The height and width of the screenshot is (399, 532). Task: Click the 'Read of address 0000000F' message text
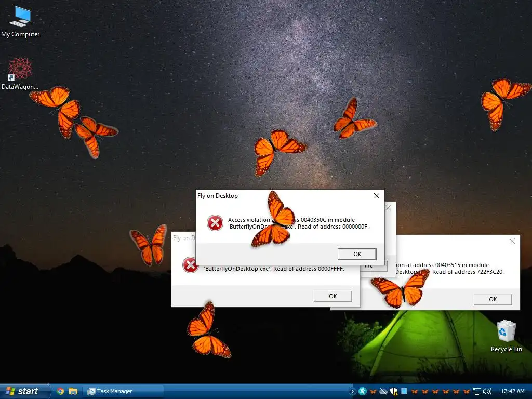(x=333, y=227)
